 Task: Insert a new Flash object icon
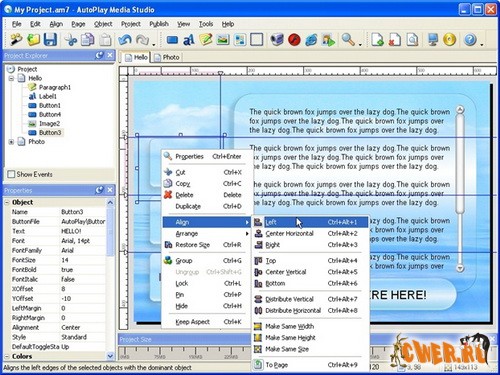click(294, 40)
